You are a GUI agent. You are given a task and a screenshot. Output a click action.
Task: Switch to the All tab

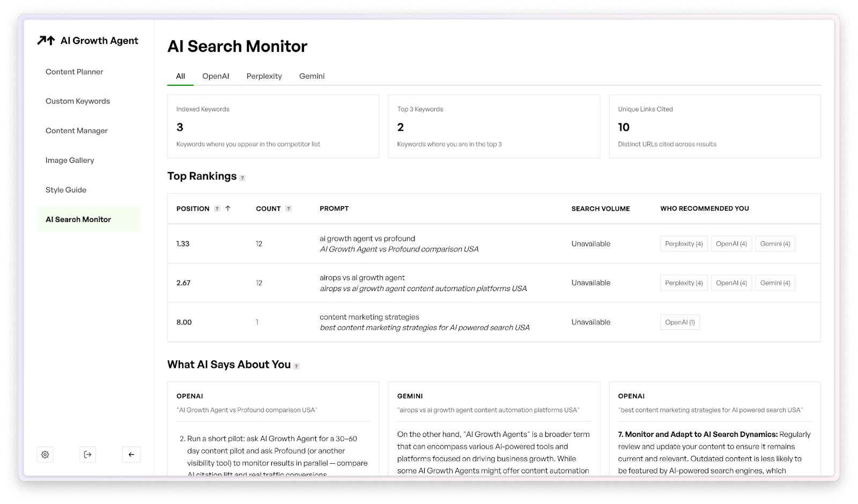click(181, 76)
